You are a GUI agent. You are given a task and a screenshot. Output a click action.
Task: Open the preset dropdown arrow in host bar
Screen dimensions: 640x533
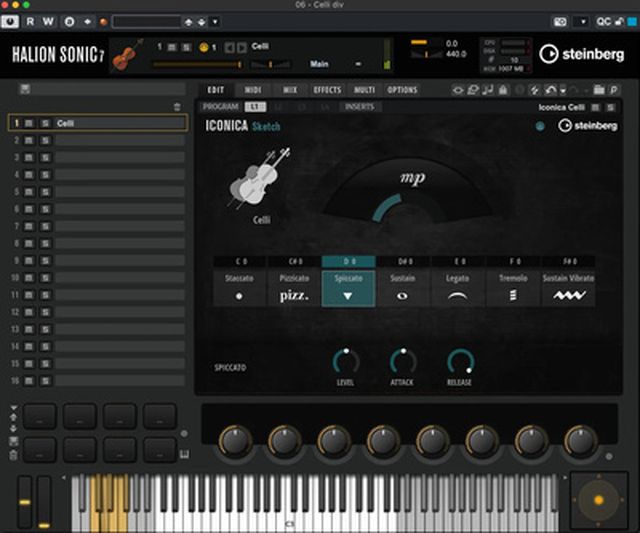click(x=215, y=22)
